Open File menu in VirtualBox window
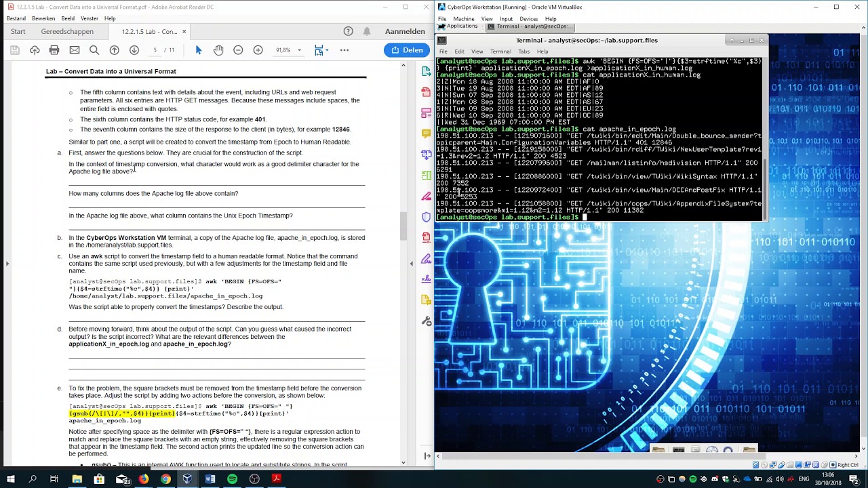The height and width of the screenshot is (488, 868). click(442, 19)
